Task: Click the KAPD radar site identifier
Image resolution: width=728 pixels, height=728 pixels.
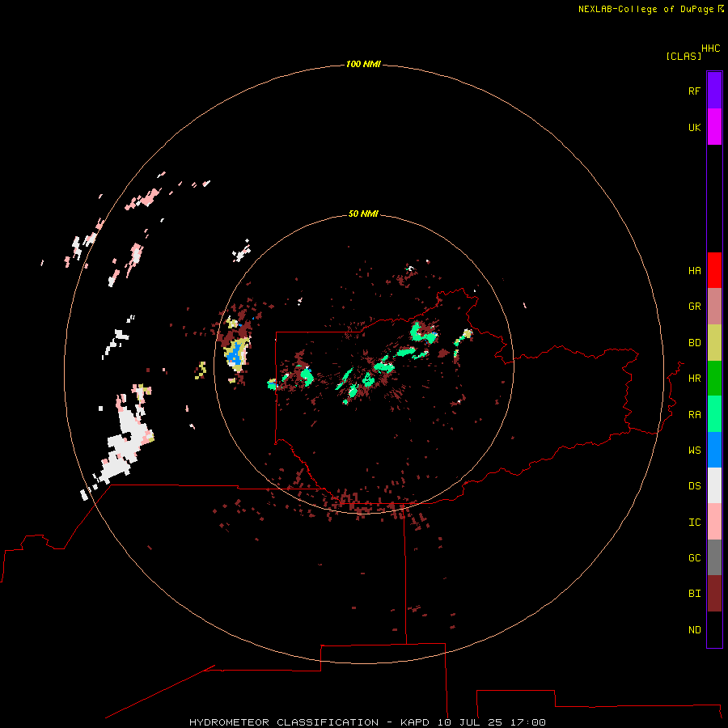Action: point(414,722)
